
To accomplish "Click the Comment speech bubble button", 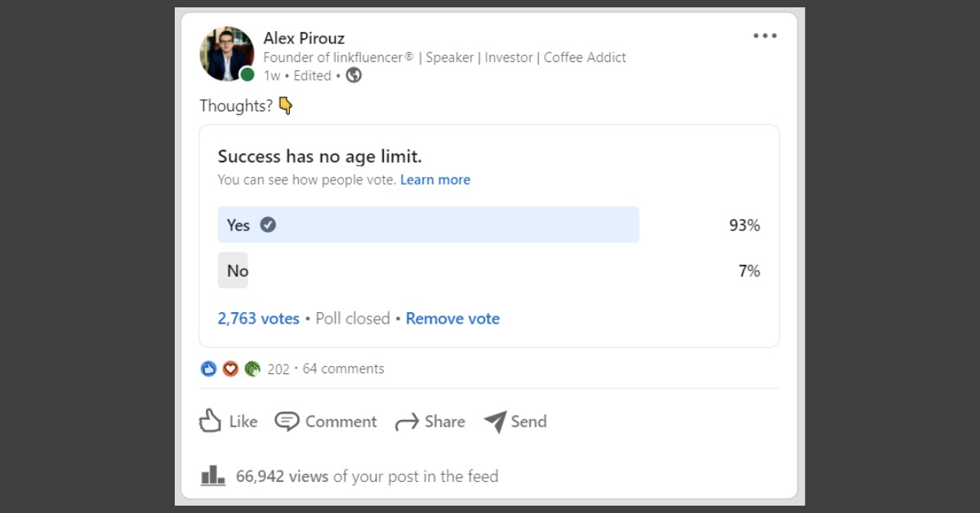I will click(326, 422).
